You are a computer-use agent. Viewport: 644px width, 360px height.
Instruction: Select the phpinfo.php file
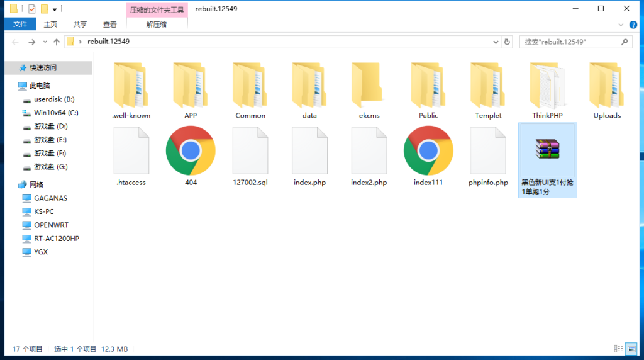[488, 156]
